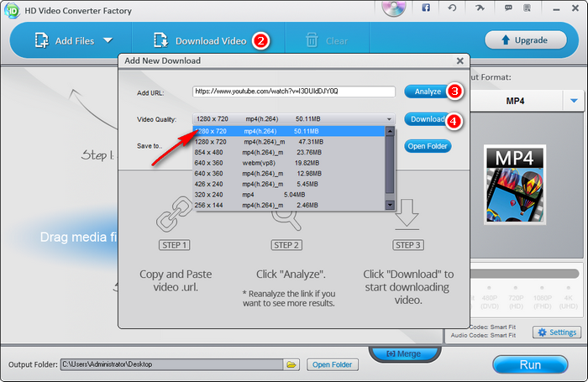588x382 pixels.
Task: Click the refresh/update arrow icon
Action: point(452,8)
